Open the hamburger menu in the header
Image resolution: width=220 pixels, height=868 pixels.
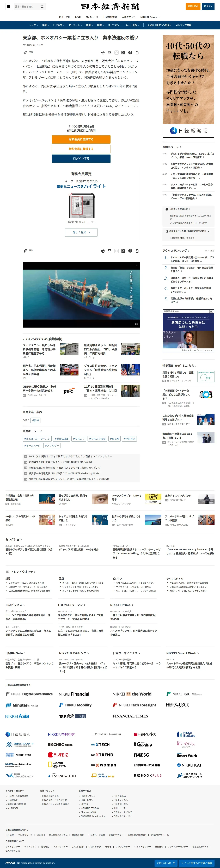coord(8,6)
